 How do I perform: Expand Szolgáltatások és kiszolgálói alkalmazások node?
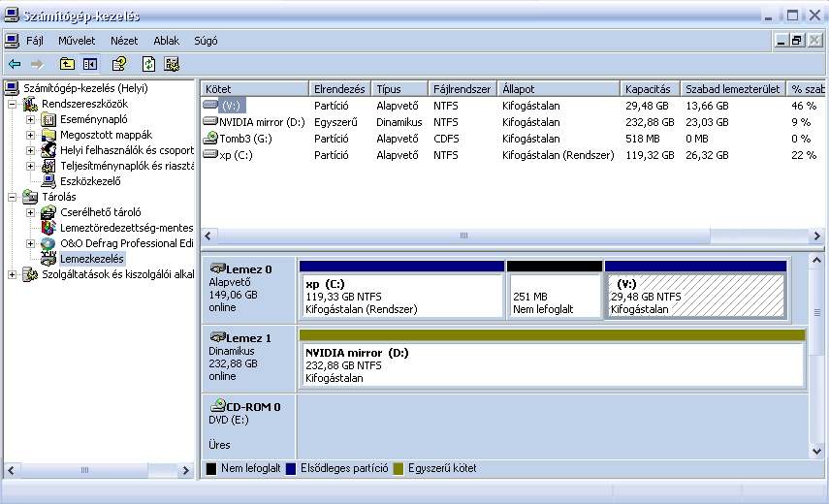[x=13, y=274]
